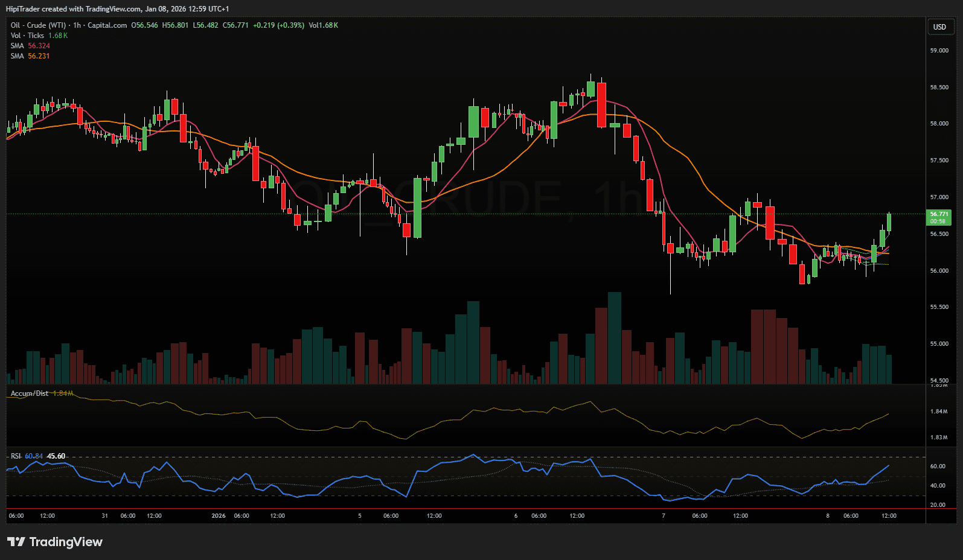
Task: Select the Vol · Ticks indicator legend
Action: click(27, 36)
